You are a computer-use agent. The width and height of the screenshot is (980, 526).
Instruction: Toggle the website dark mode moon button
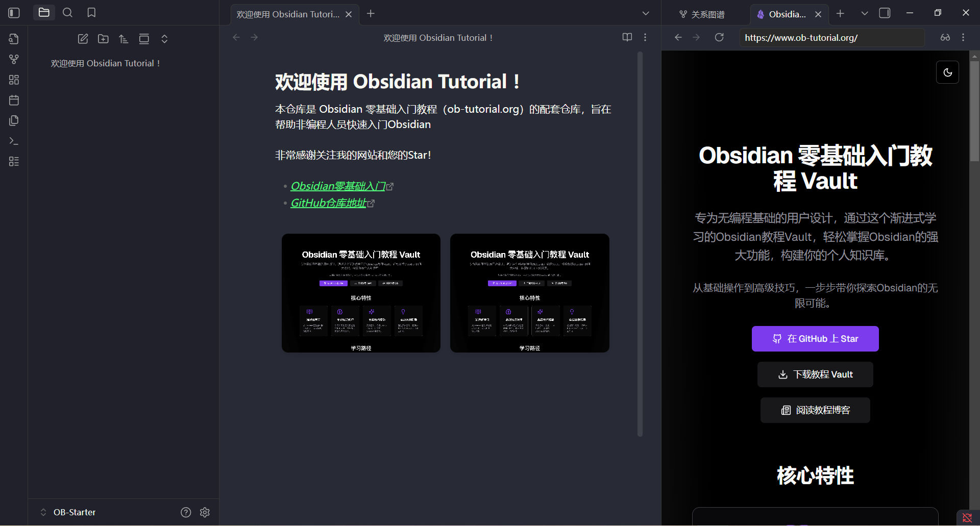click(948, 72)
